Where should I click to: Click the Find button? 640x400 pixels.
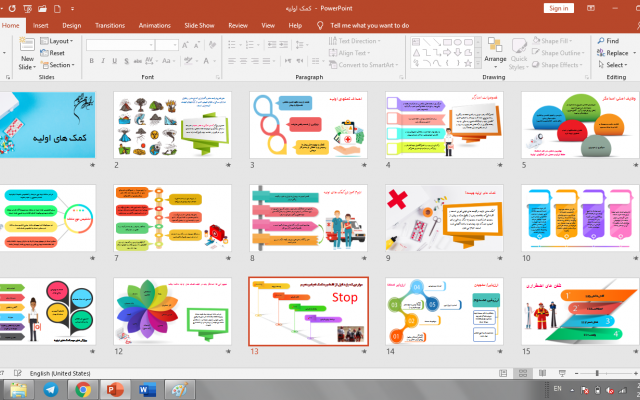tap(608, 41)
